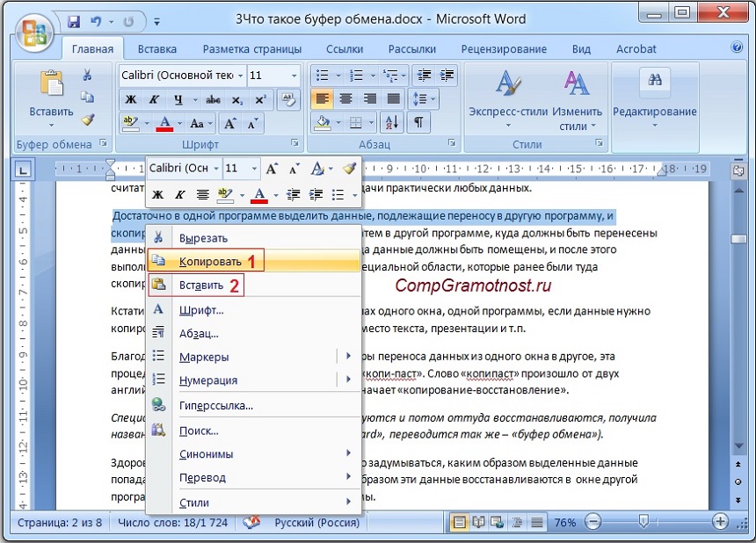Viewport: 756px width, 543px height.
Task: Click the ribbon font color red A
Action: pyautogui.click(x=164, y=124)
